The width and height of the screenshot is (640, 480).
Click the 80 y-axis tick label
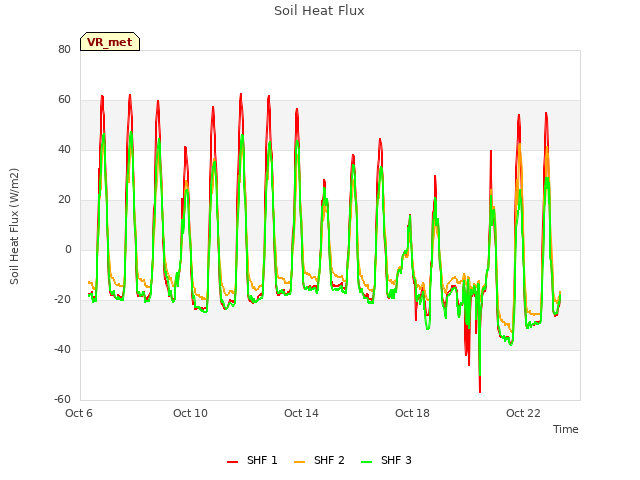click(64, 49)
